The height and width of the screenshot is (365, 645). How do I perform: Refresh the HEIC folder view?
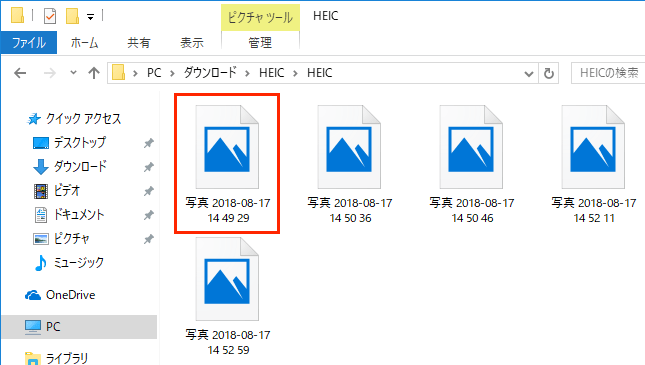[x=549, y=73]
